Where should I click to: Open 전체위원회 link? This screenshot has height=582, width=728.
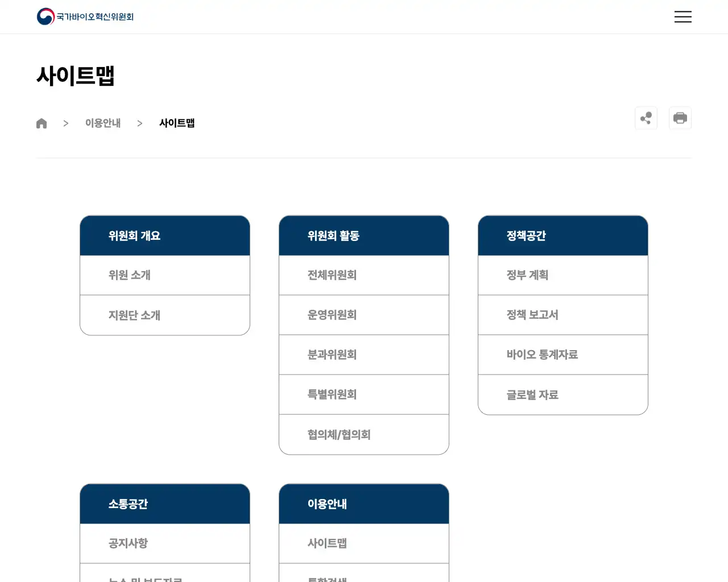coord(364,275)
